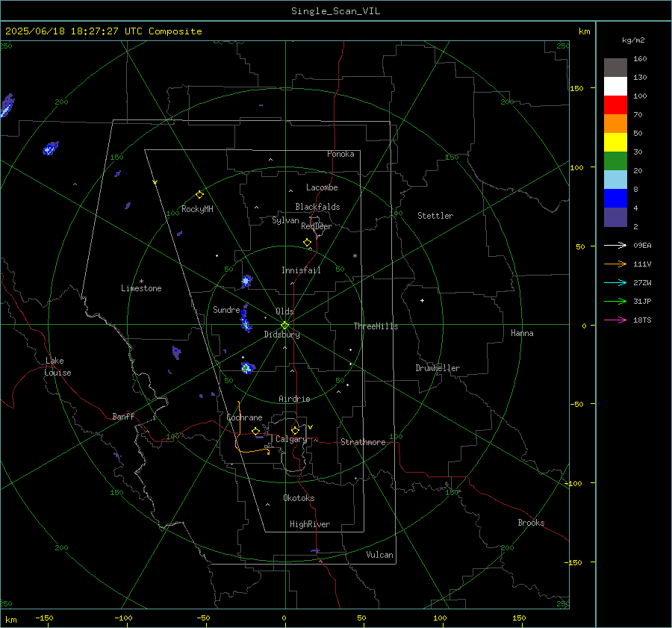Click the yellow diamond marker south of RedDeer
Image resolution: width=672 pixels, height=628 pixels.
click(308, 243)
